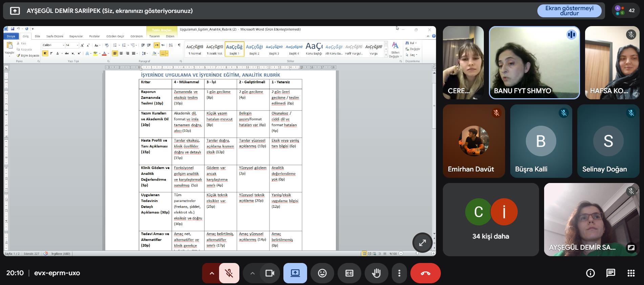The width and height of the screenshot is (644, 285).
Task: Click the screen share present button
Action: coord(295,273)
